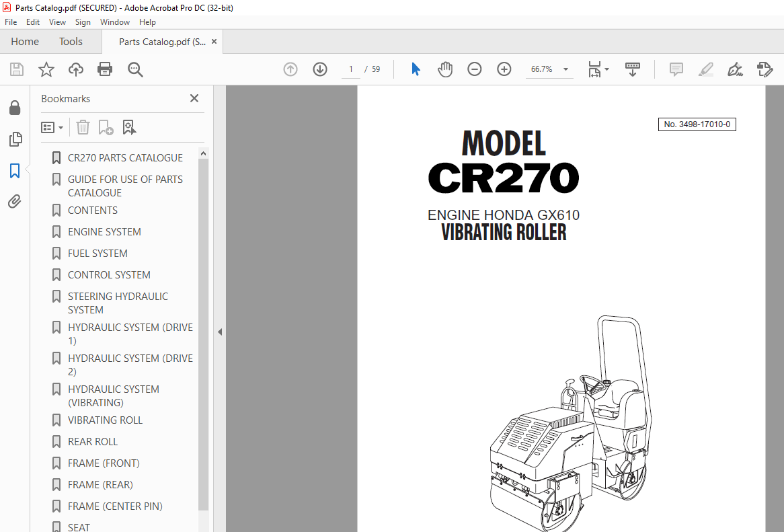
Task: Jump to FRAME (REAR) bookmark
Action: (x=100, y=484)
